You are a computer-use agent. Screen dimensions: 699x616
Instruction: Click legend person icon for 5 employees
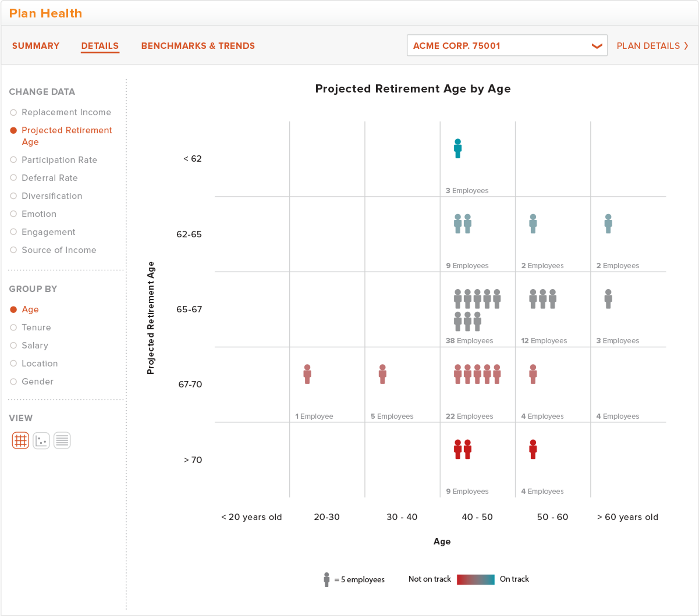pos(327,579)
